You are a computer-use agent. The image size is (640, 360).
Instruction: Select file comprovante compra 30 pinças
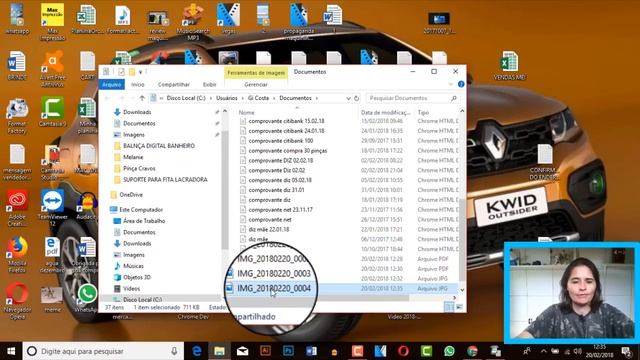(288, 151)
